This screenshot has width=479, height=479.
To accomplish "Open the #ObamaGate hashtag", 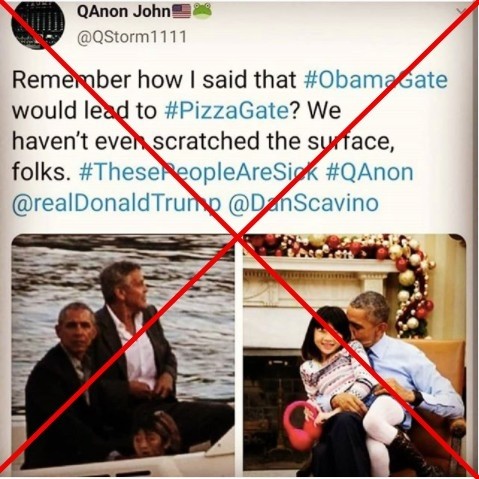I will coord(376,80).
